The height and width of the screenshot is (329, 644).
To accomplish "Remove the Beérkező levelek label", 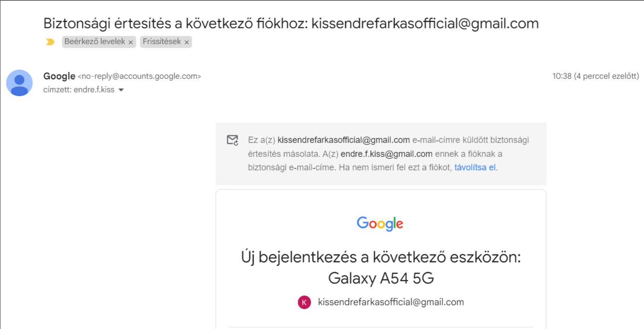I will coord(131,42).
